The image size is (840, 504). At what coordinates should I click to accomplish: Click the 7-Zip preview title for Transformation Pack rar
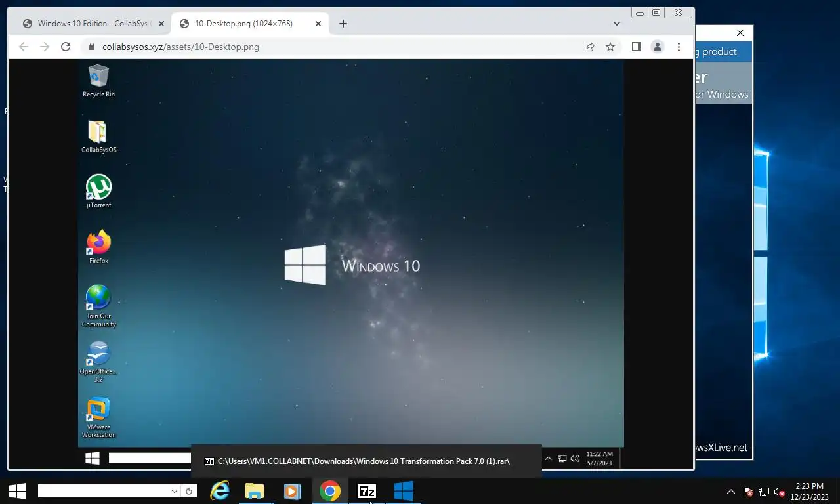tap(363, 461)
